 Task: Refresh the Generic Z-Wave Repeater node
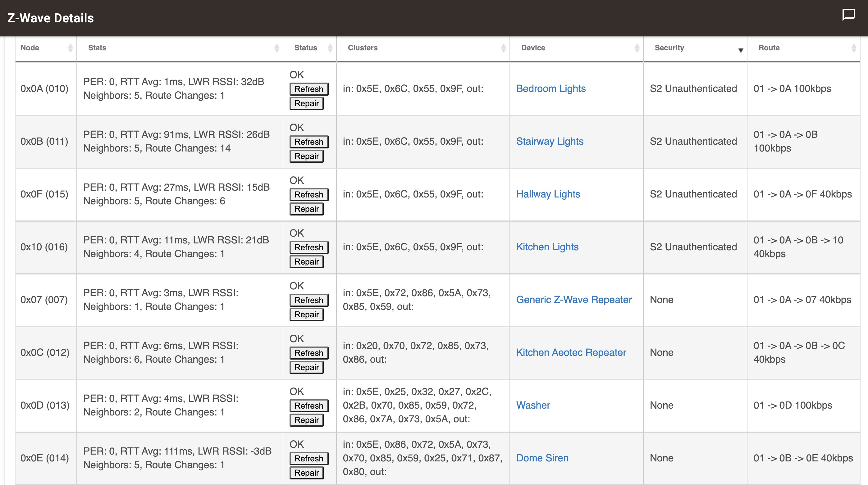[x=309, y=300]
